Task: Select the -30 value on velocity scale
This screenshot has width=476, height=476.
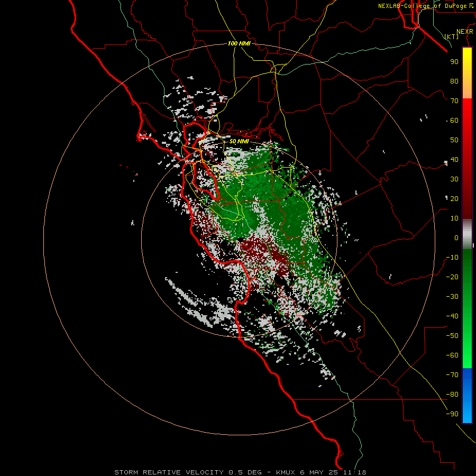Action: (452, 297)
